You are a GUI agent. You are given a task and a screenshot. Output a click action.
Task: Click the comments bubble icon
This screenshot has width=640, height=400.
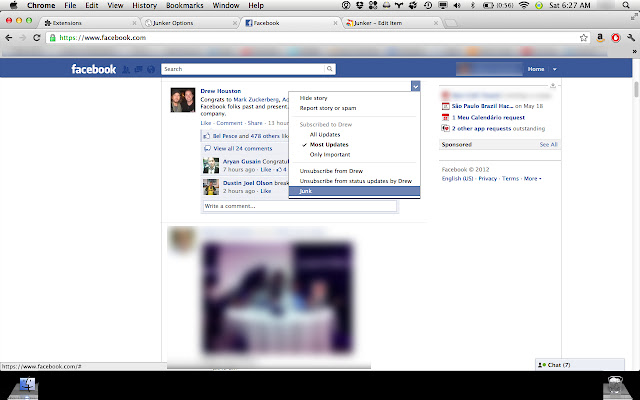207,149
